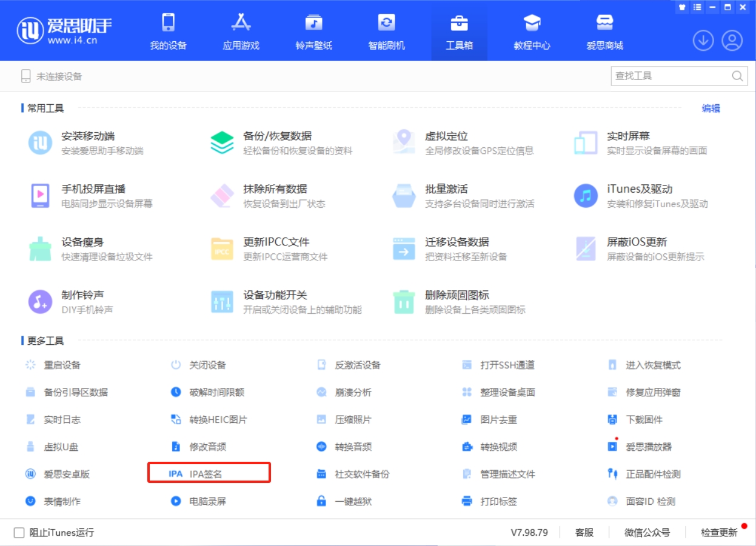Open 整理设备桌面 tool

point(498,393)
